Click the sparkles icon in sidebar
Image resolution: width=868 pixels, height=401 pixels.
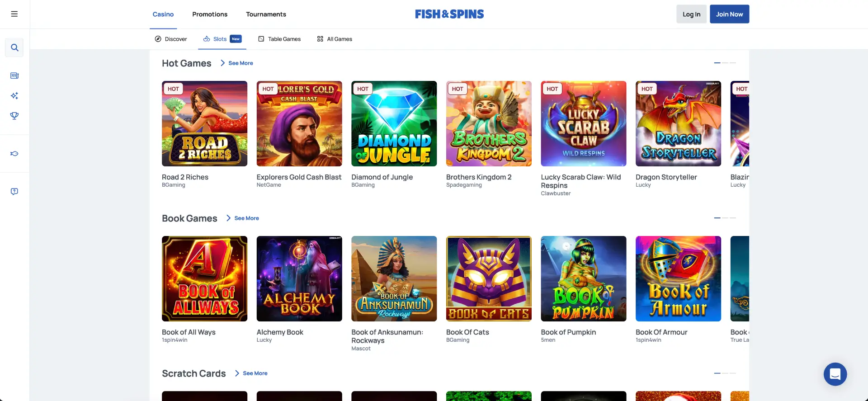(x=14, y=95)
